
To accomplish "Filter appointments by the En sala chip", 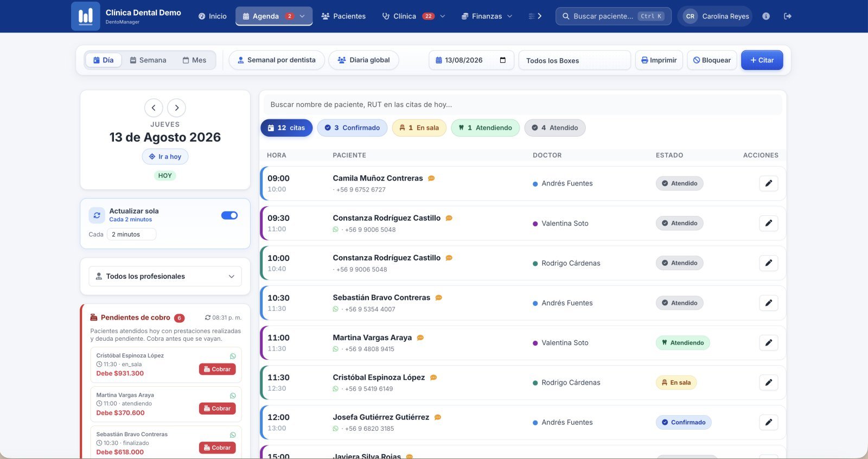I will (419, 128).
